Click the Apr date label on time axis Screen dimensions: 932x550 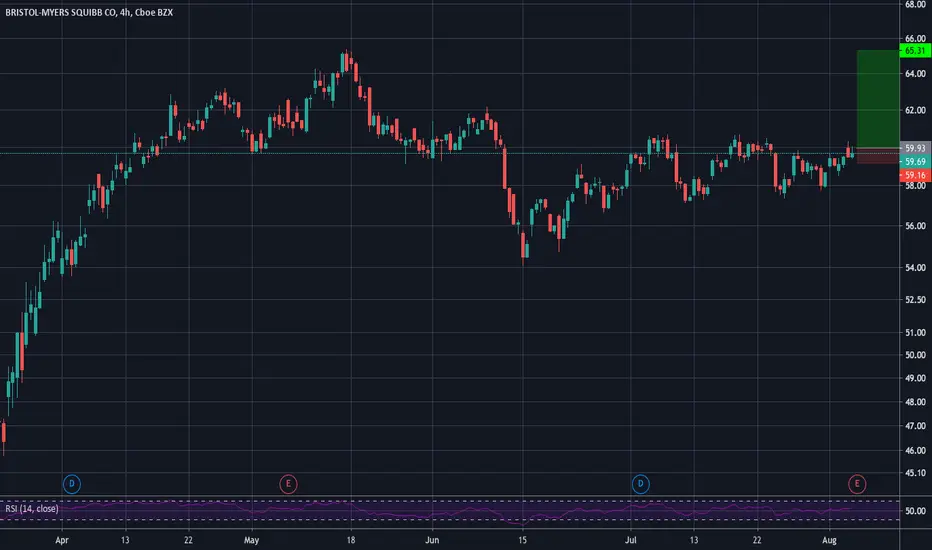[62, 540]
